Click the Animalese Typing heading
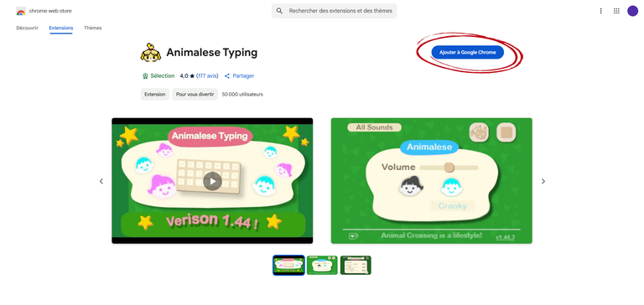Image resolution: width=644 pixels, height=305 pixels. pyautogui.click(x=211, y=53)
